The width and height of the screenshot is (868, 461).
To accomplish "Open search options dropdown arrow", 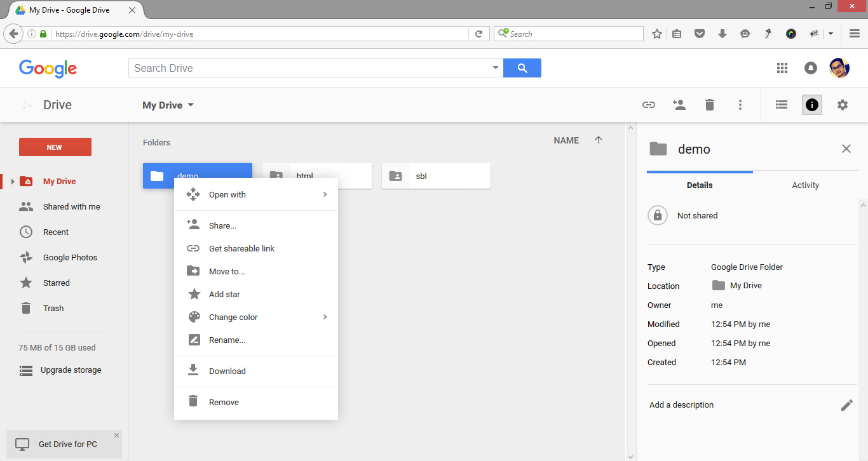I will tap(495, 67).
